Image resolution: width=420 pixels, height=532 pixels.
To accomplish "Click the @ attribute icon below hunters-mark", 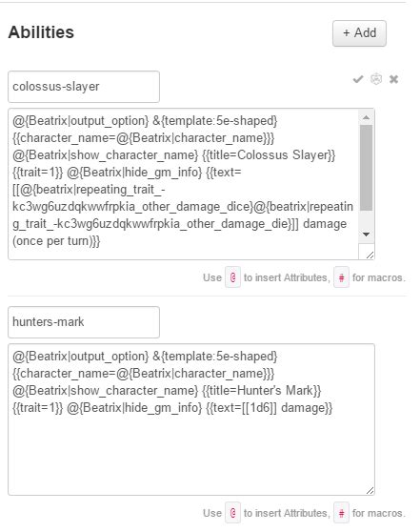I will click(x=233, y=513).
